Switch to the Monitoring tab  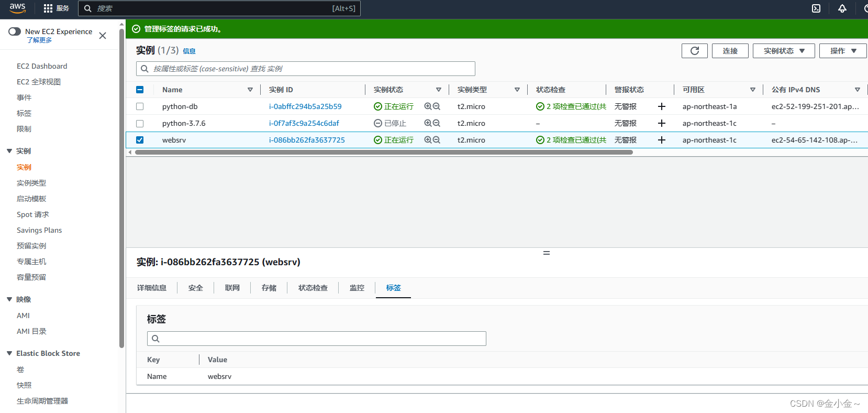coord(357,288)
